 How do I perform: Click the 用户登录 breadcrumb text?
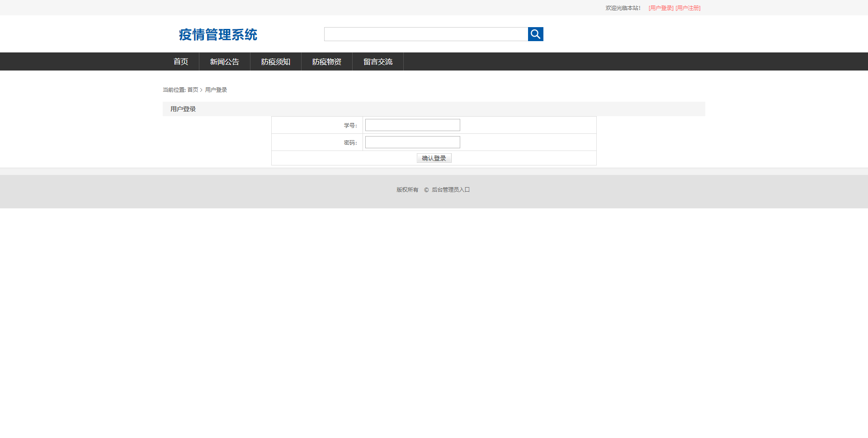coord(216,90)
